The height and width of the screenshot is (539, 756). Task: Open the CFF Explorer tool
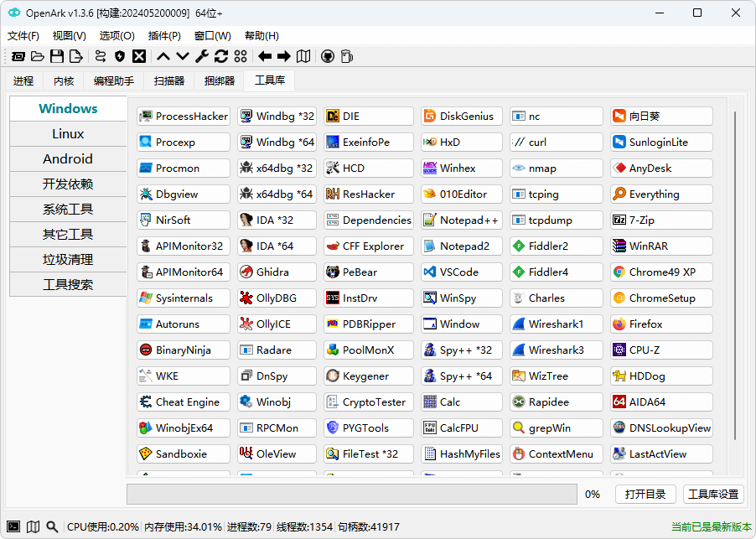coord(369,246)
